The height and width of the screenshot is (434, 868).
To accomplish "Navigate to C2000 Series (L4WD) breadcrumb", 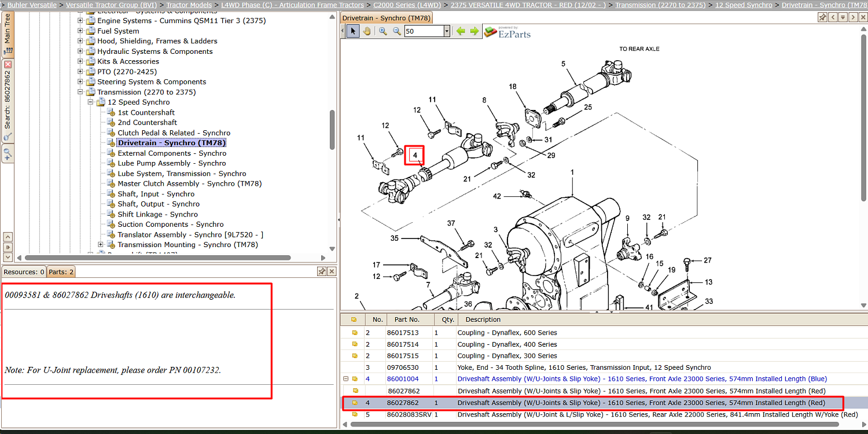I will (407, 5).
